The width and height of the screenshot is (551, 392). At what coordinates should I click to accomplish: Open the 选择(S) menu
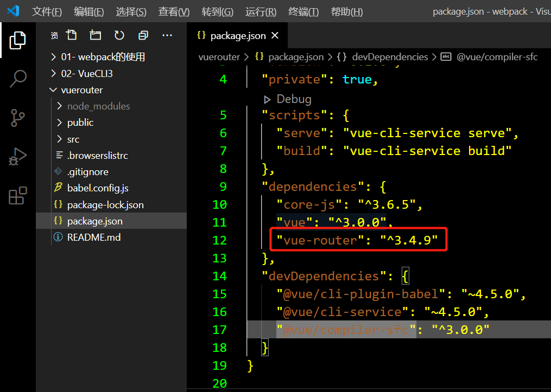point(131,12)
